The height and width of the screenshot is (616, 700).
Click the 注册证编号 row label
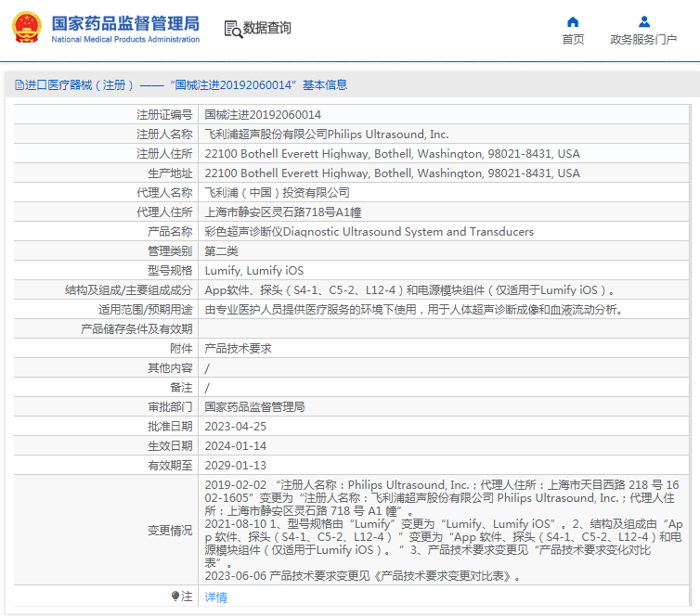coord(164,115)
